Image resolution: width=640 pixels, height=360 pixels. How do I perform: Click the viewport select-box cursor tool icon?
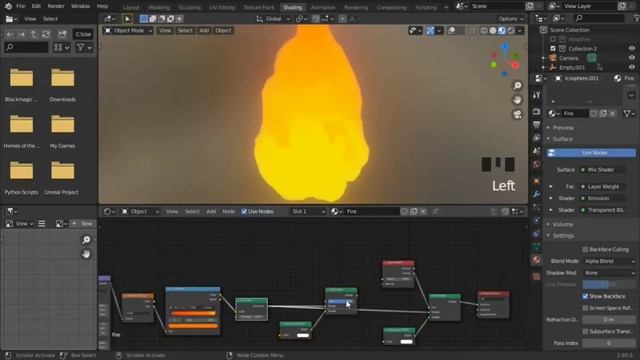pyautogui.click(x=127, y=19)
